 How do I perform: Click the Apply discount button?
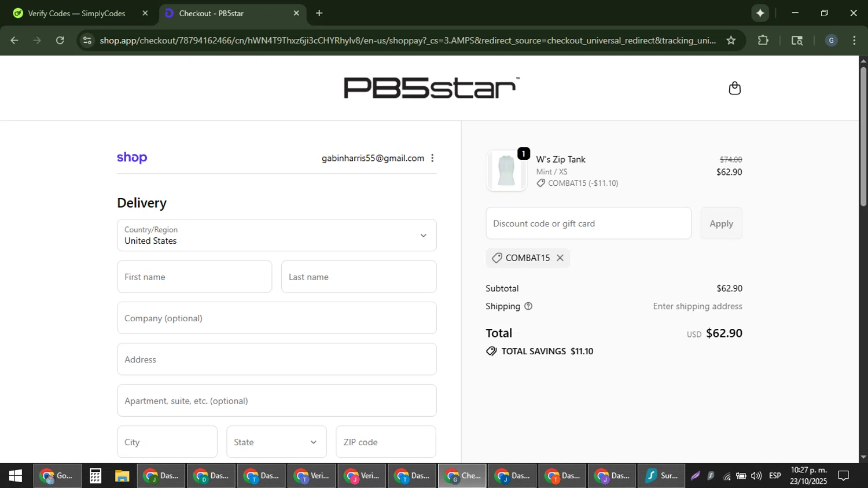coord(721,223)
